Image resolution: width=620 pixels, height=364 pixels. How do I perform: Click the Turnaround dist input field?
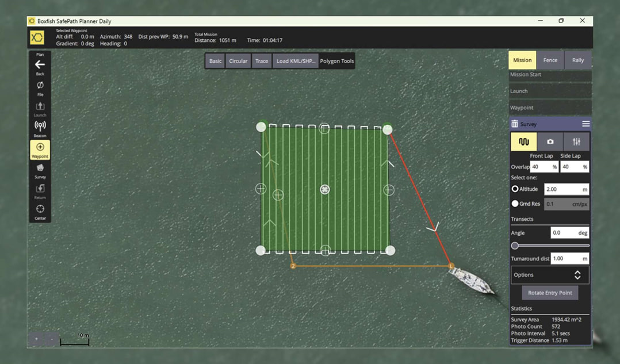[x=569, y=259]
